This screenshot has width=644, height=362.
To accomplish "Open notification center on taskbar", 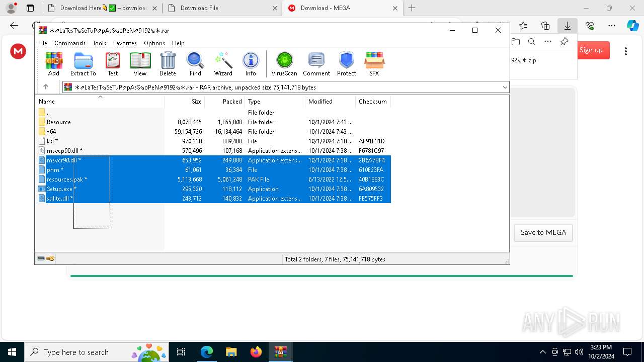I will pos(627,352).
